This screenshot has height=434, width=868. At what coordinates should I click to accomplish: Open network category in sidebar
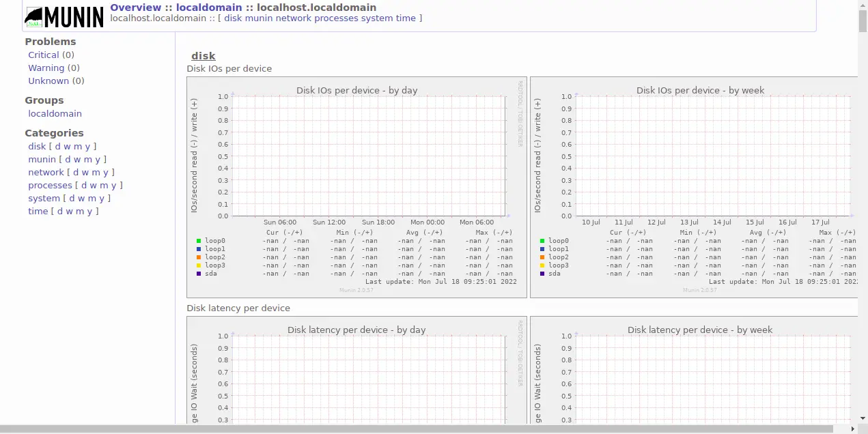pyautogui.click(x=46, y=172)
